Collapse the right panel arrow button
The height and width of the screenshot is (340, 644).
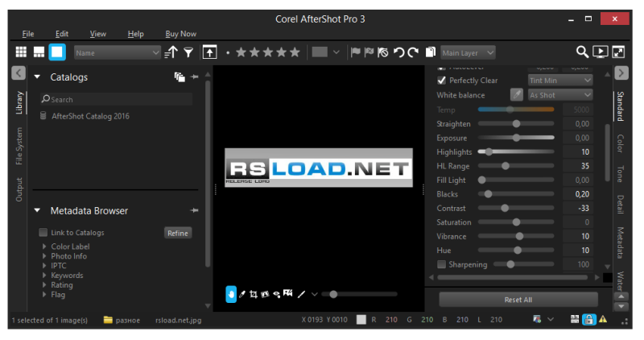pos(621,73)
